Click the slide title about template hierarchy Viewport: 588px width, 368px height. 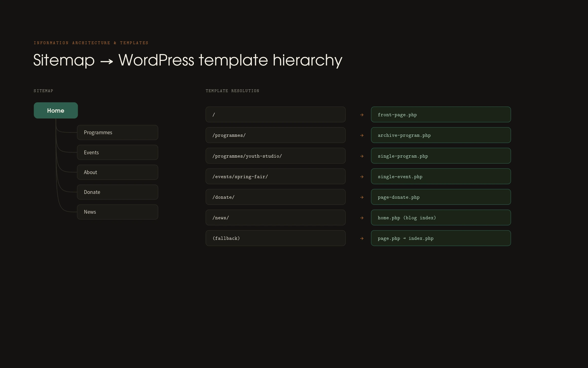point(188,60)
